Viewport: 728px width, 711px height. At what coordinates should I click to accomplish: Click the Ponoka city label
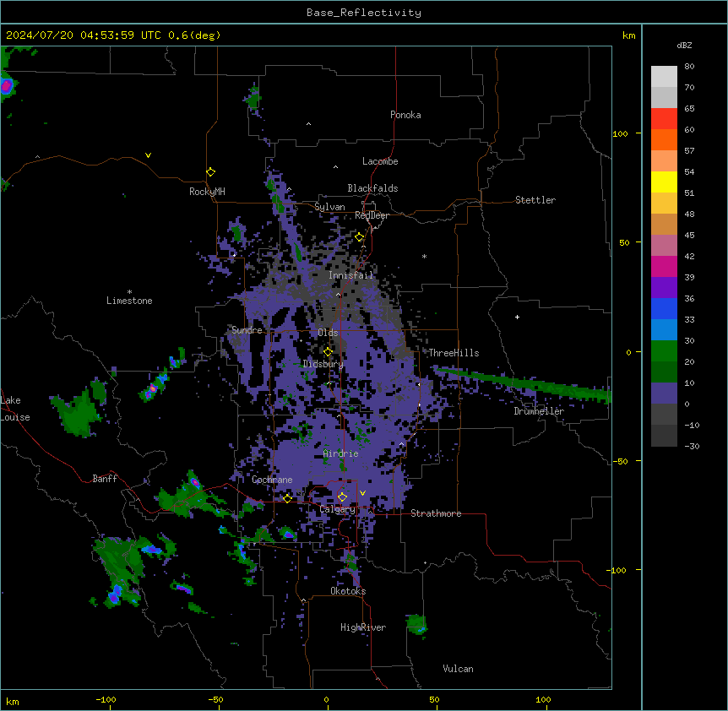point(405,115)
